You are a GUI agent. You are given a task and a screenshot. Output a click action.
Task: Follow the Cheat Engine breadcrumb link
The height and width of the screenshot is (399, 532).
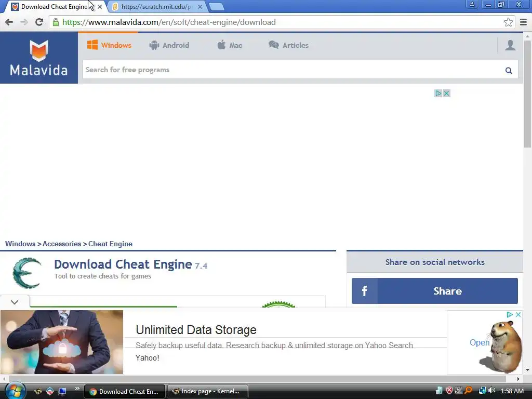tap(110, 244)
